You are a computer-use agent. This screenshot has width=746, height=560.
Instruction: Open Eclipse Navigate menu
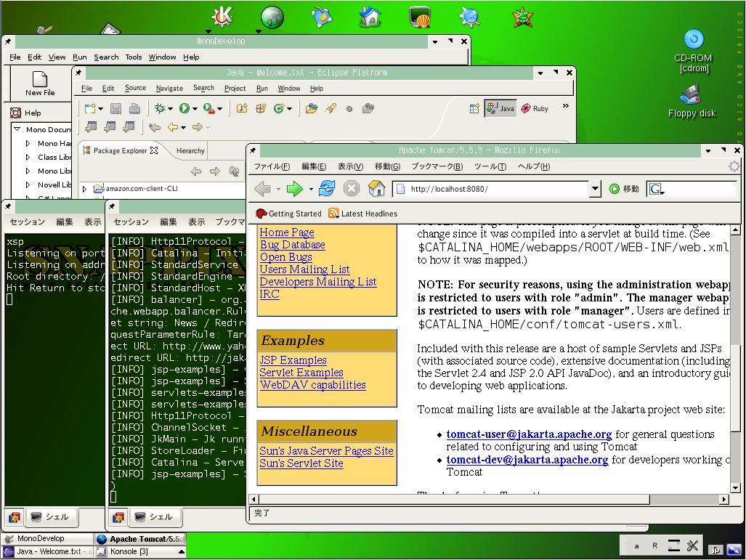pyautogui.click(x=169, y=89)
